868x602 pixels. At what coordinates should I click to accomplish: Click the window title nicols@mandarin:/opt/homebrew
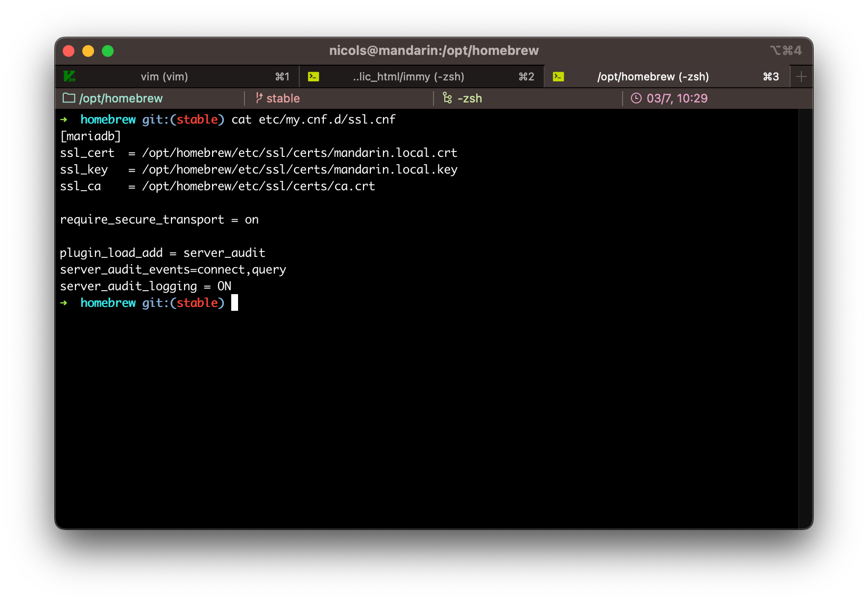click(434, 50)
